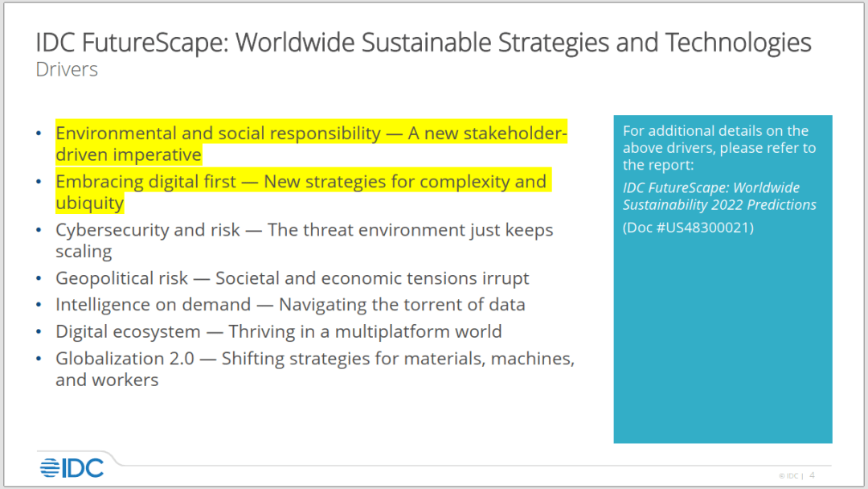Click the Digital ecosystem bullet text
The width and height of the screenshot is (868, 489).
278,331
